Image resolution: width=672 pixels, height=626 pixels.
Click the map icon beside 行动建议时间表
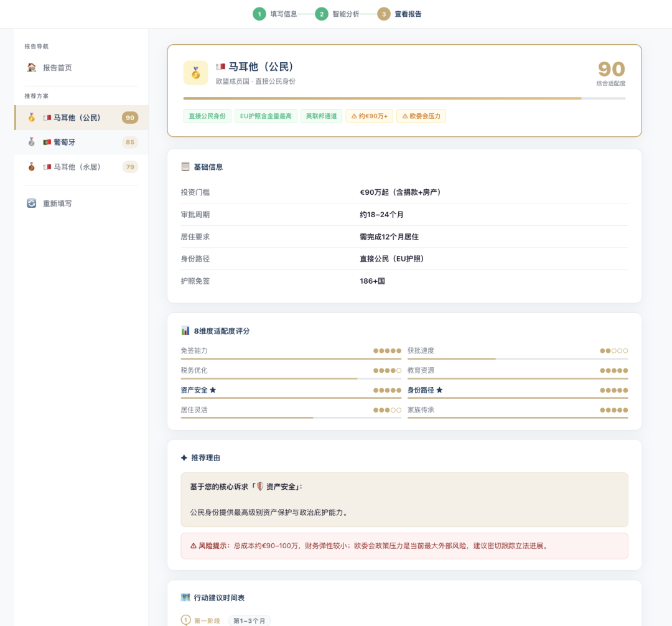click(185, 597)
